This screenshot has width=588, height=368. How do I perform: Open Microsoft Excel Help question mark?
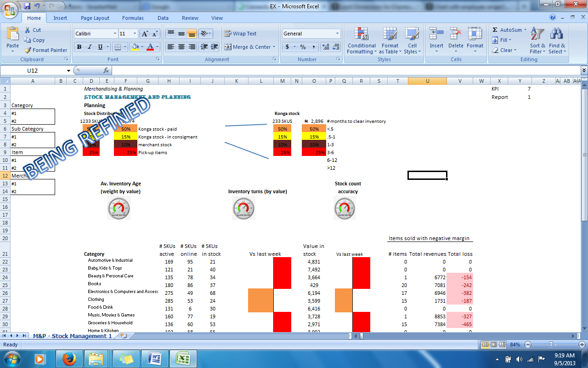pyautogui.click(x=553, y=17)
